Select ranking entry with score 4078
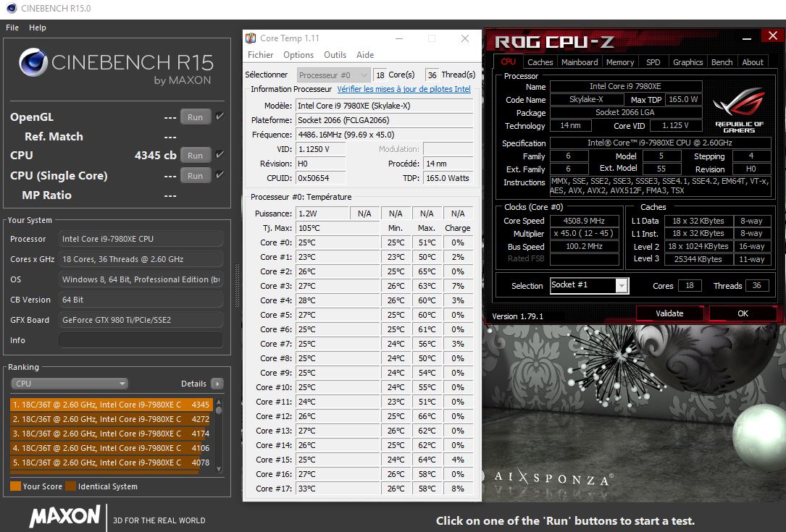 [112, 463]
